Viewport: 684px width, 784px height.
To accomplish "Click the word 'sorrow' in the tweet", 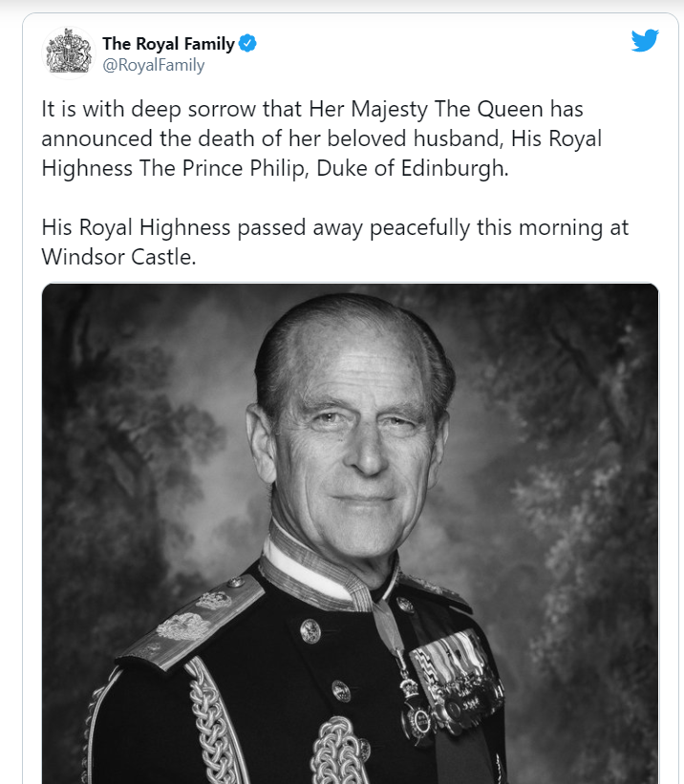I will (222, 110).
